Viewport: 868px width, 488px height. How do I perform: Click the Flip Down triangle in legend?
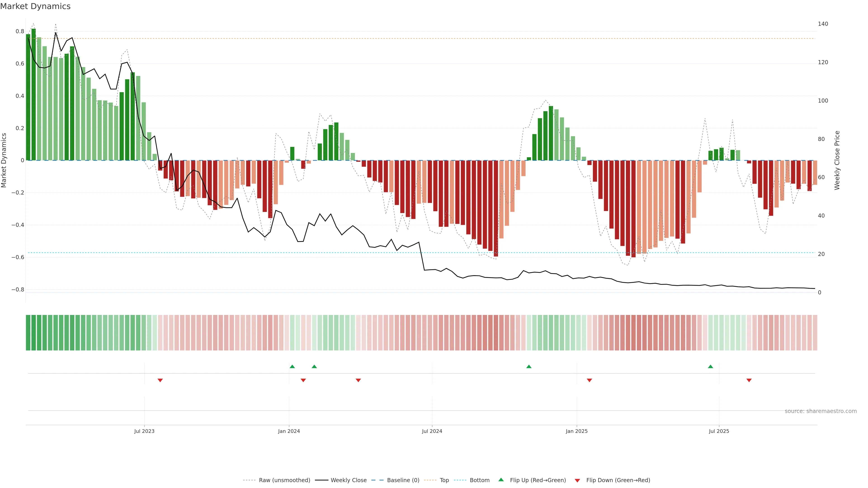[577, 481]
